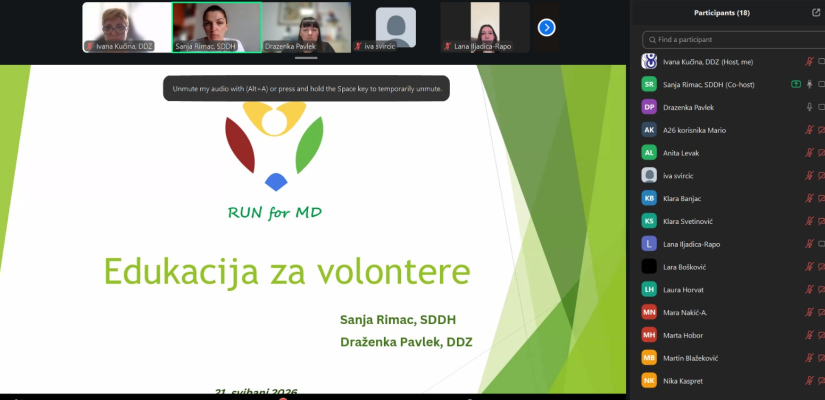Select Drazenka Pavlek video thumbnail
This screenshot has width=825, height=400.
[307, 27]
